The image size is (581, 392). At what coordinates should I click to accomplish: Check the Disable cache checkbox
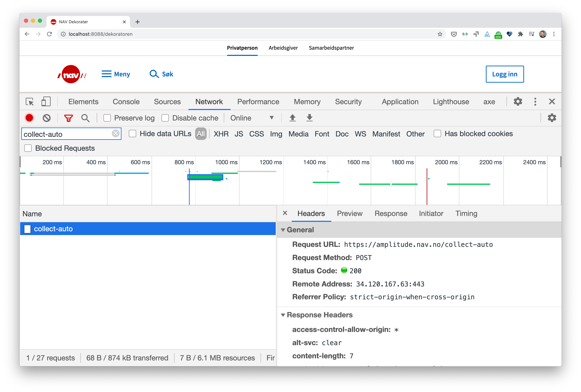[x=165, y=118]
